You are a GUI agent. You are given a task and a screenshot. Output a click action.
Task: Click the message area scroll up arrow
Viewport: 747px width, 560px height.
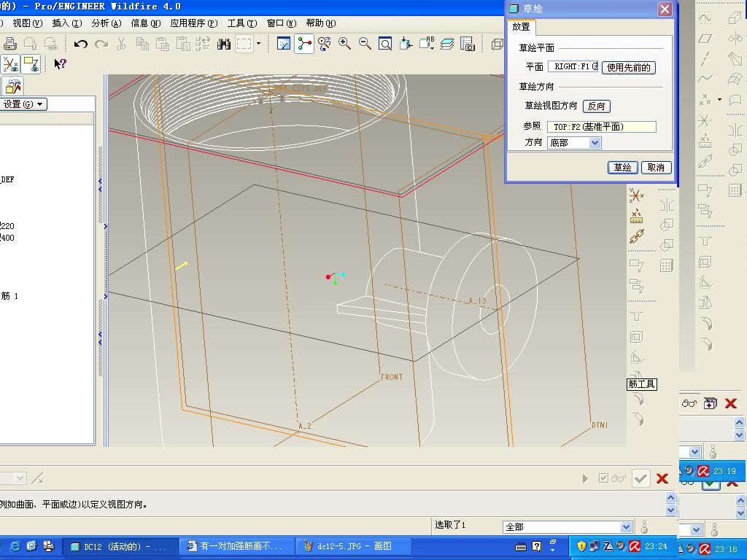point(671,497)
